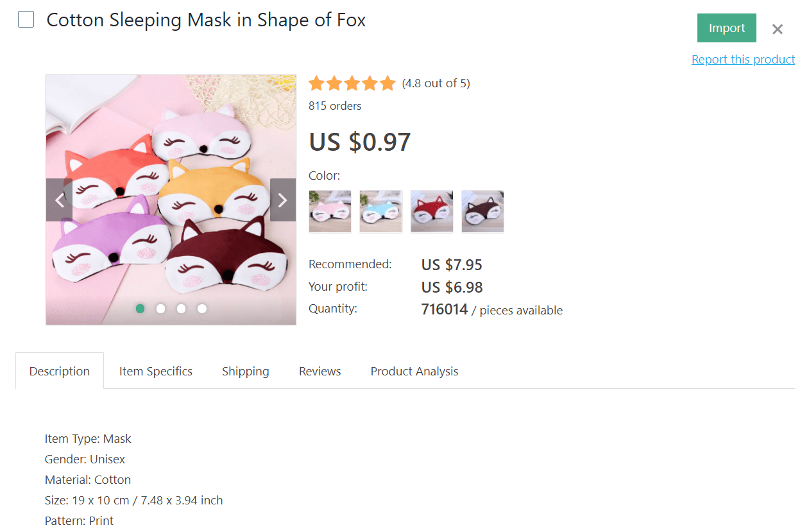The height and width of the screenshot is (532, 809).
Task: Select the red fox color swatch
Action: tap(431, 211)
